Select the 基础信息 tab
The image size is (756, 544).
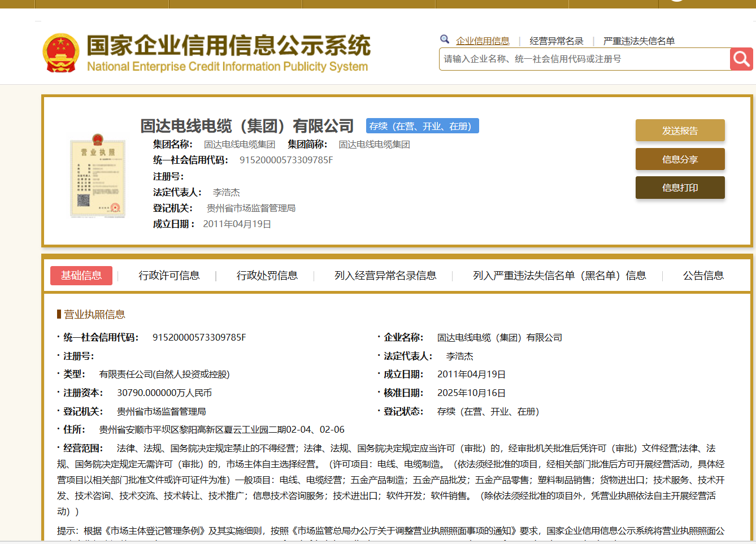pos(81,276)
